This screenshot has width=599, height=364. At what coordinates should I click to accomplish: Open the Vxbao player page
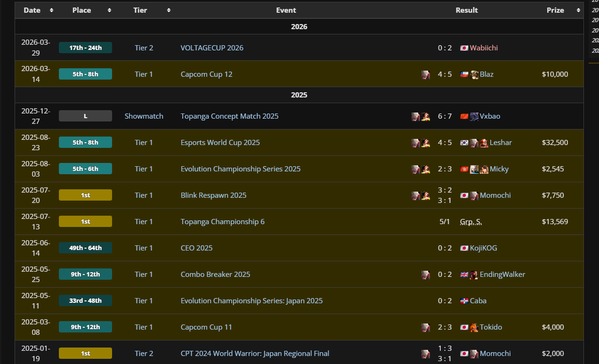[490, 116]
